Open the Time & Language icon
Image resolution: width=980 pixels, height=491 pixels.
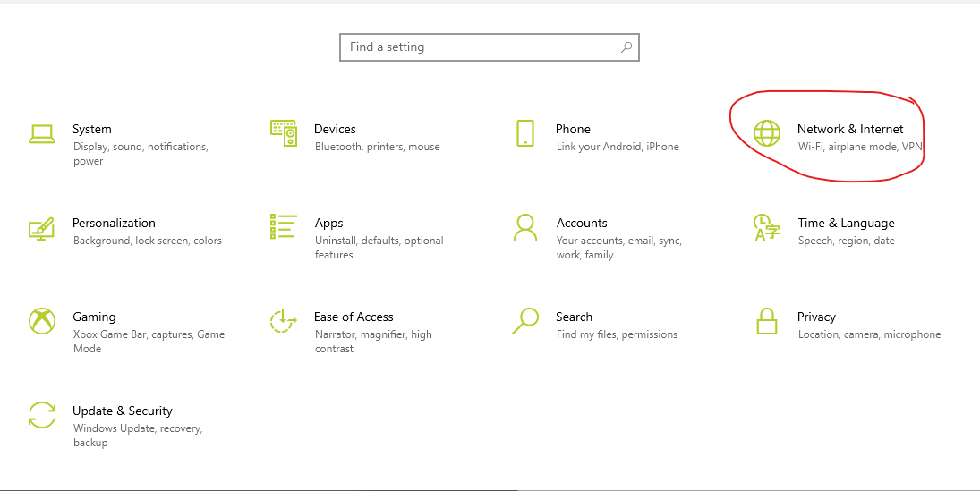click(x=767, y=227)
